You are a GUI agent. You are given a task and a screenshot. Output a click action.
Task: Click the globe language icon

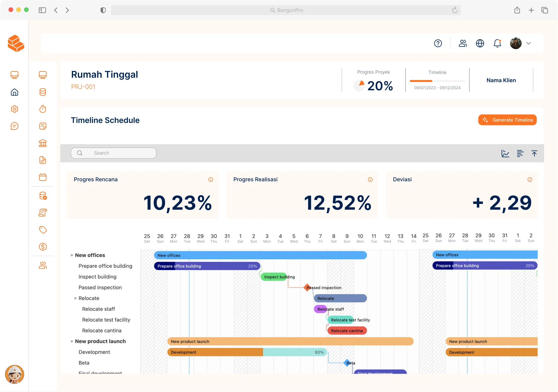[480, 43]
